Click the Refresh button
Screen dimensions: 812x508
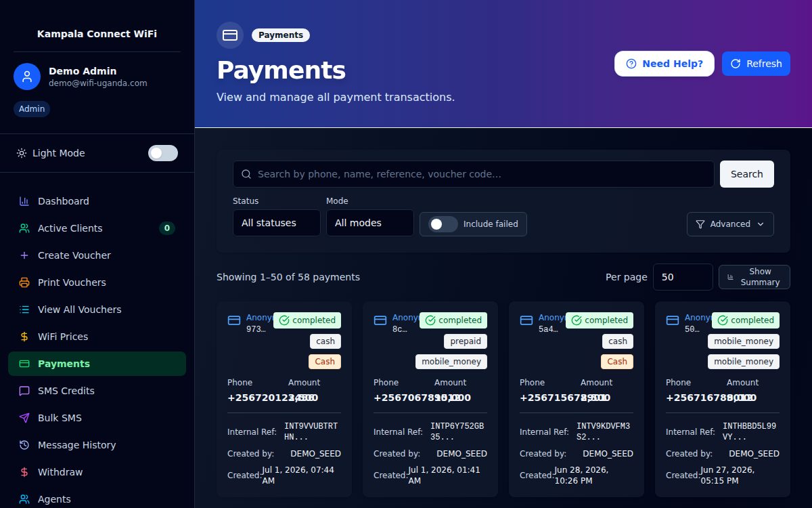click(756, 64)
